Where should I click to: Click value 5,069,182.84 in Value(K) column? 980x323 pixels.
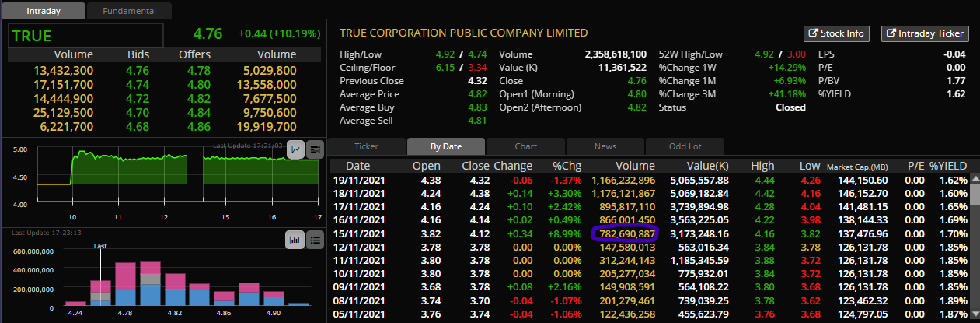699,193
